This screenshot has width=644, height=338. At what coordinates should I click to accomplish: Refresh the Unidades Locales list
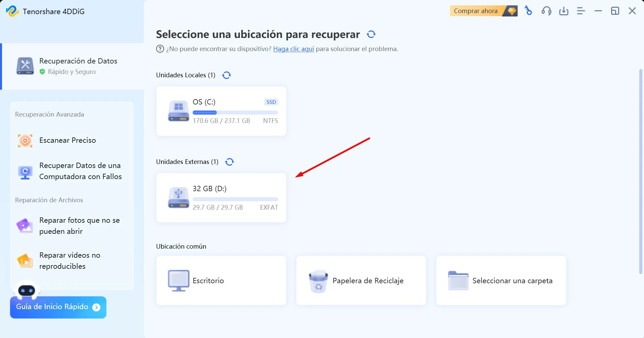pyautogui.click(x=227, y=75)
